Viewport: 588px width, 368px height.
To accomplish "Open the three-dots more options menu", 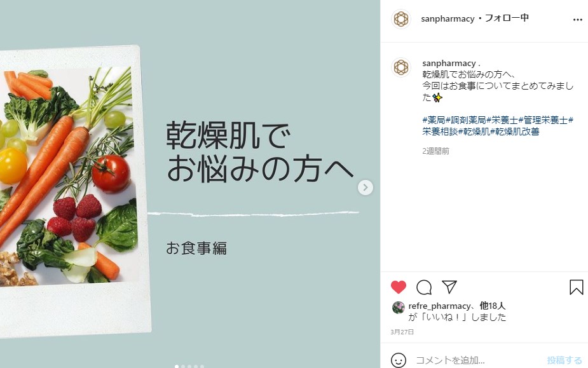I will 577,20.
